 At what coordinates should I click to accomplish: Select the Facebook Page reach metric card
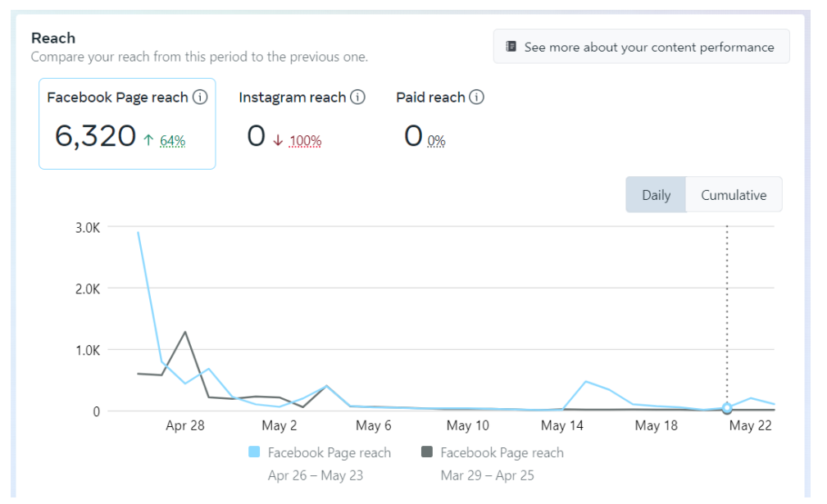tap(127, 123)
